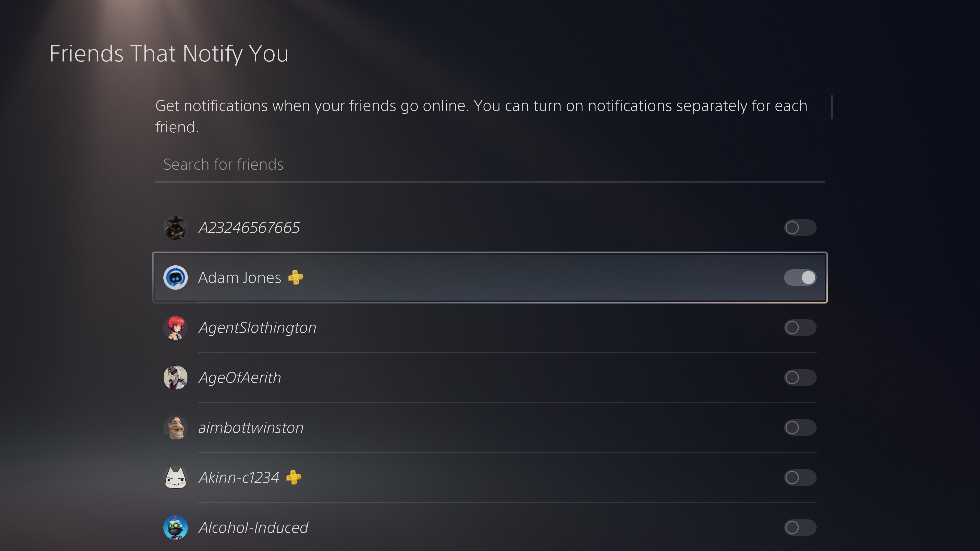Enable notifications for Akinn-c1234

click(x=800, y=478)
